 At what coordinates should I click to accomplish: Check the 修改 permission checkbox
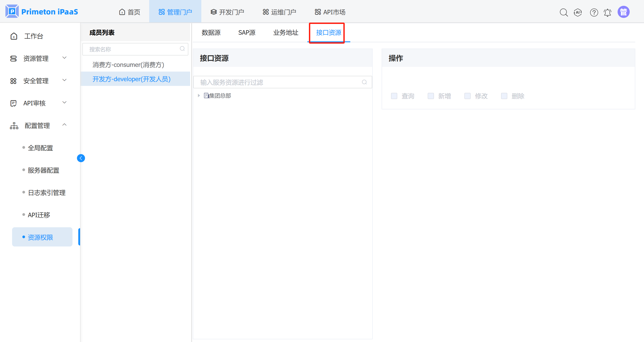coord(467,96)
